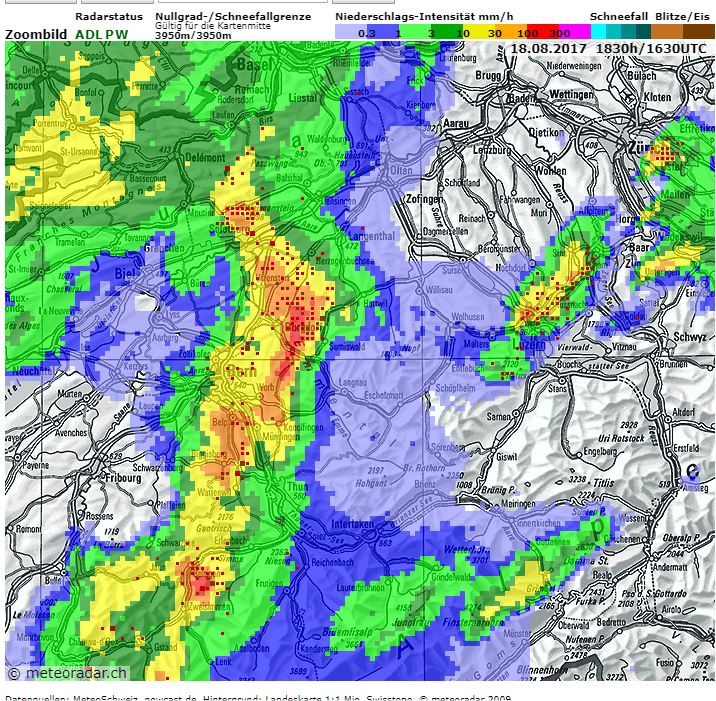Viewport: 716px width, 701px height.
Task: Click the cyan Schneefall legend swatch
Action: (x=599, y=32)
